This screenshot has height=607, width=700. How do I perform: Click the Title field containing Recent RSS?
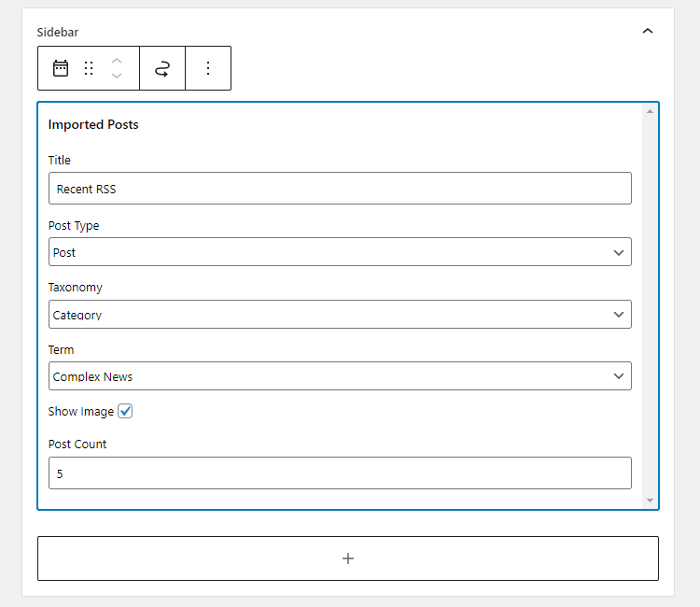click(x=340, y=189)
